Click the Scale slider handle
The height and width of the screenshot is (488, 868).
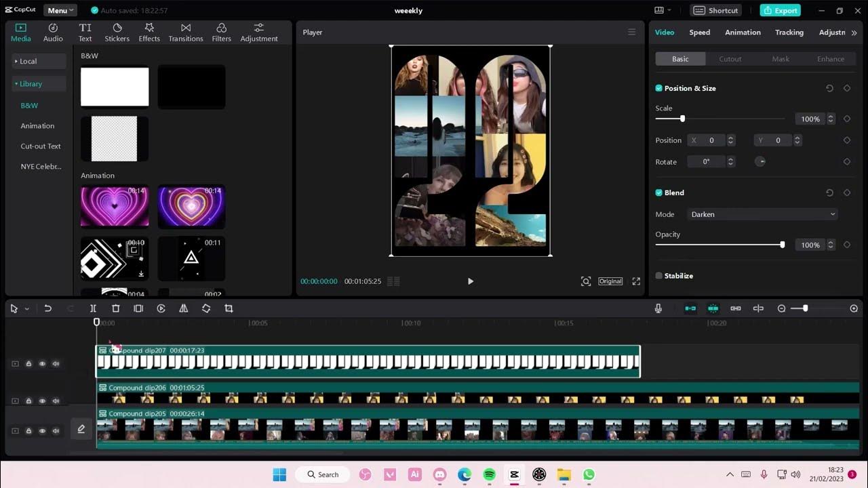pyautogui.click(x=682, y=119)
